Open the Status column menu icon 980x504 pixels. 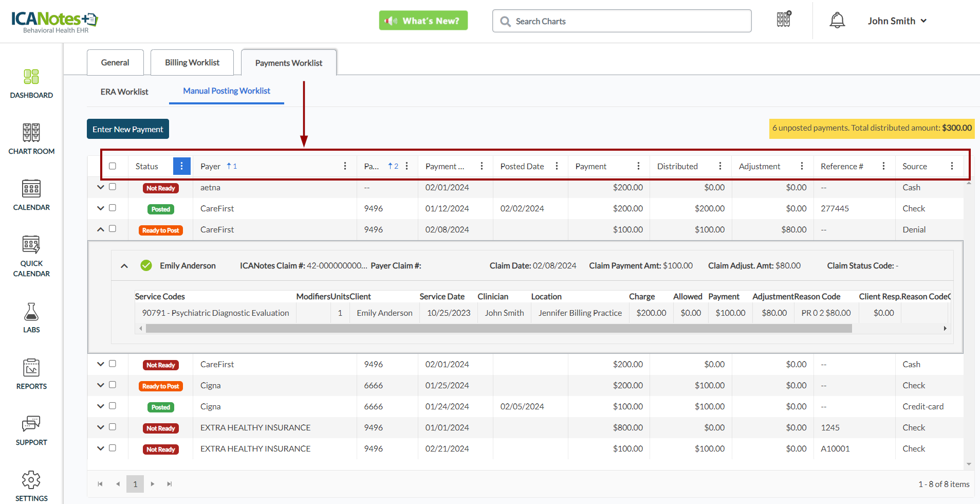tap(181, 166)
